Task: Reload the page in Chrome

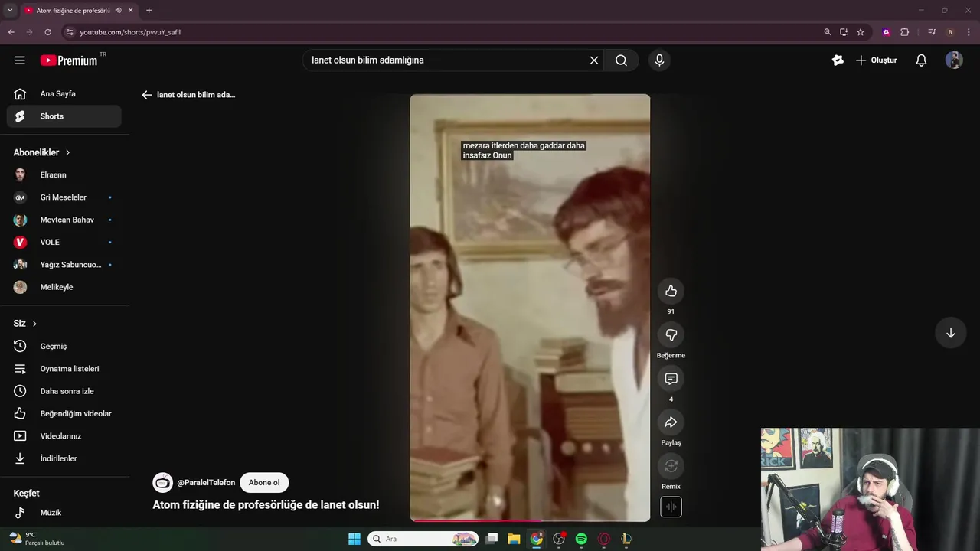Action: (47, 32)
